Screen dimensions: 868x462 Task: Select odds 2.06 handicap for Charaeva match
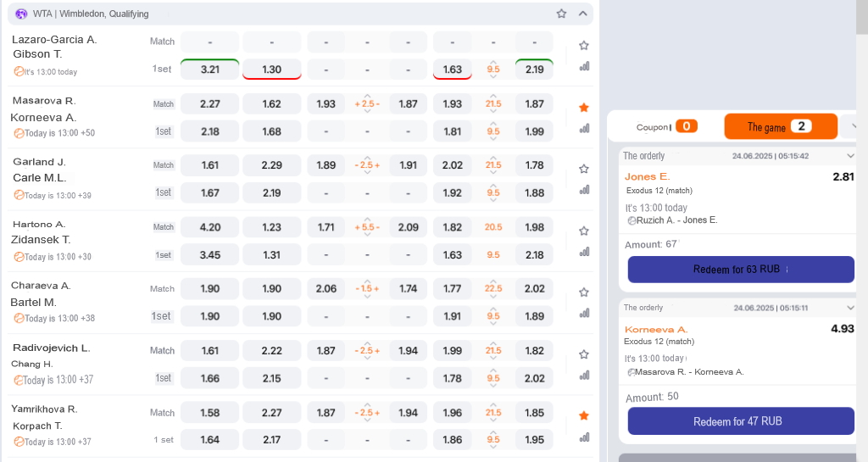326,288
